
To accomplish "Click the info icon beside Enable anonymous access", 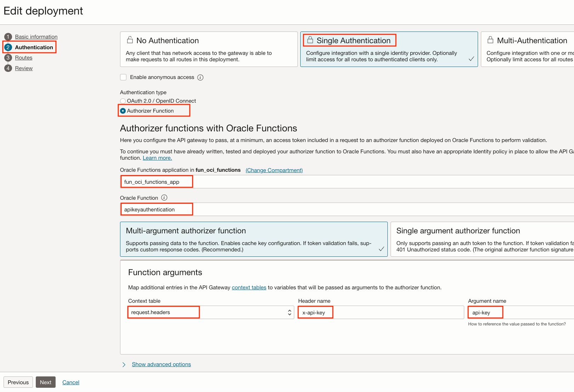I will point(200,78).
